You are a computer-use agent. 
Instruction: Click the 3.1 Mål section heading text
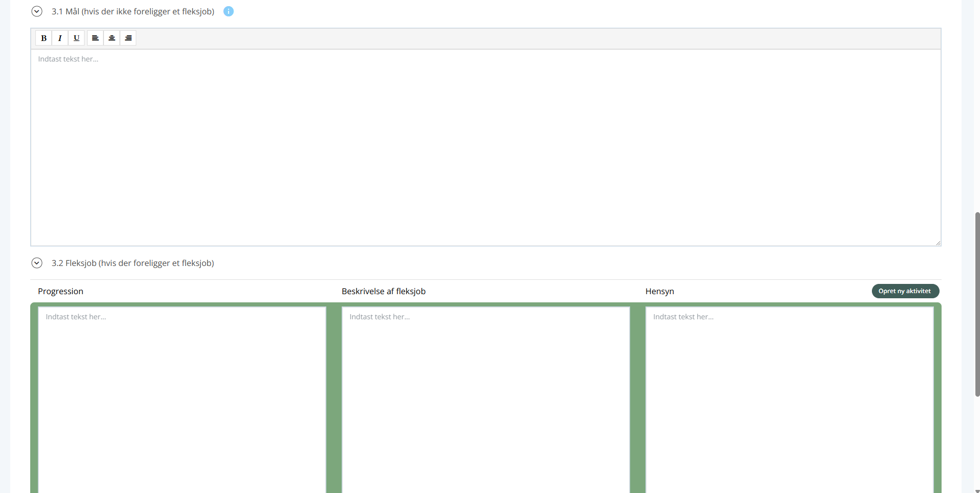(133, 11)
